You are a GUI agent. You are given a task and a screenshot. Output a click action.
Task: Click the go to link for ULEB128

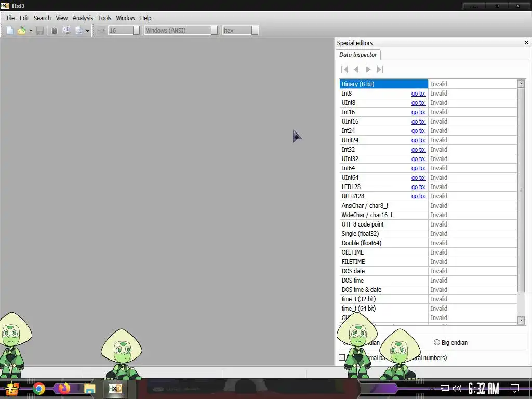click(418, 196)
